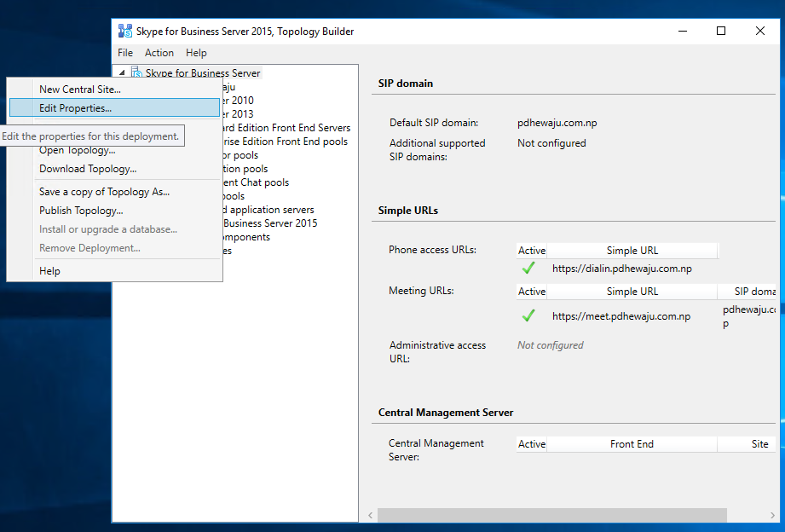The height and width of the screenshot is (532, 785).
Task: Select Edit Properties... in the context menu
Action: (114, 107)
